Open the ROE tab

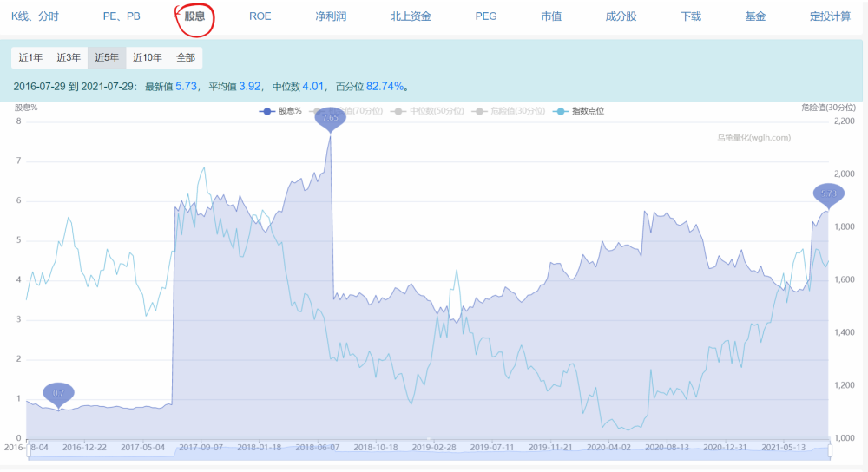click(x=260, y=16)
